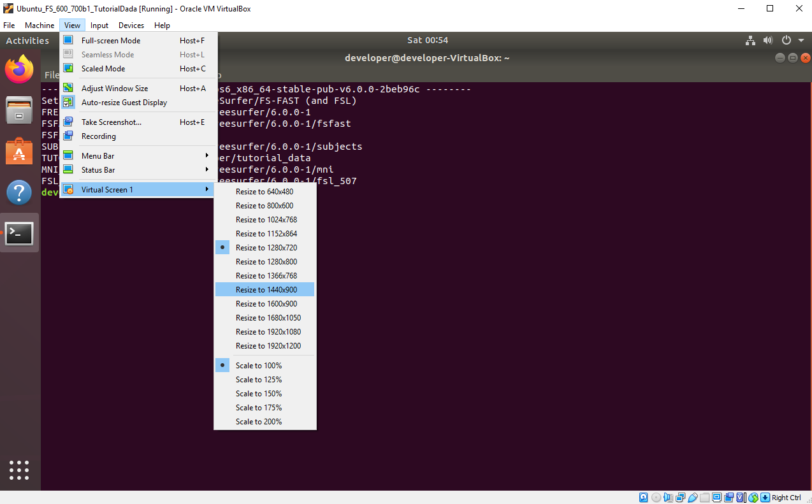Toggle Auto-resize Guest Display option
The width and height of the screenshot is (812, 504).
tap(124, 103)
